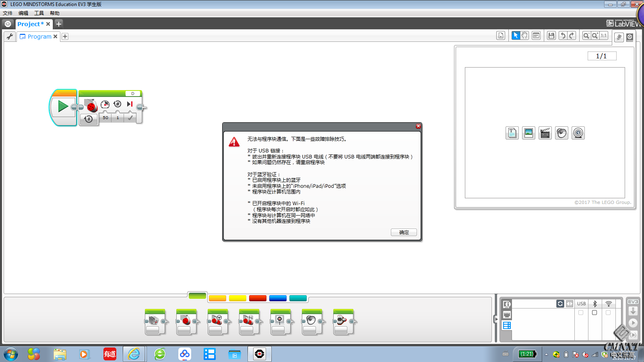This screenshot has width=644, height=362.
Task: Open the 文件 menu
Action: coord(8,13)
